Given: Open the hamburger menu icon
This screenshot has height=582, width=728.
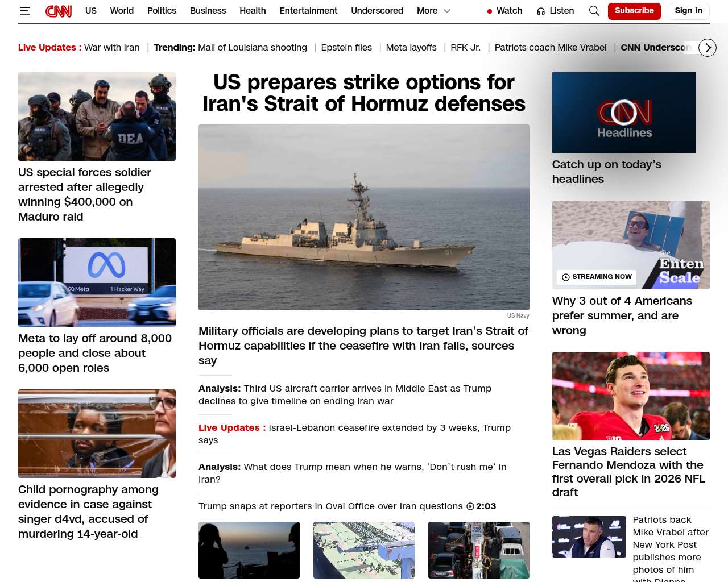Looking at the screenshot, I should coord(24,11).
